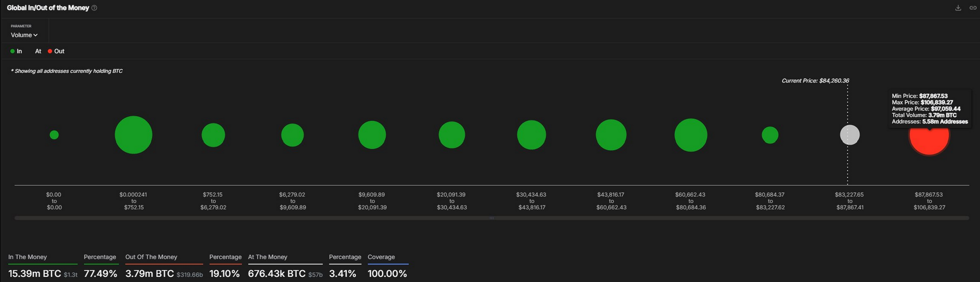Click the note about addresses holding BTC
Screen dimensions: 980x282
tap(67, 71)
